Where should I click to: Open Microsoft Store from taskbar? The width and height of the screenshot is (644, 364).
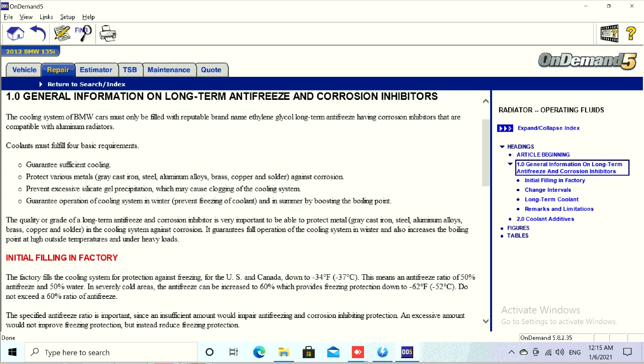pyautogui.click(x=309, y=352)
